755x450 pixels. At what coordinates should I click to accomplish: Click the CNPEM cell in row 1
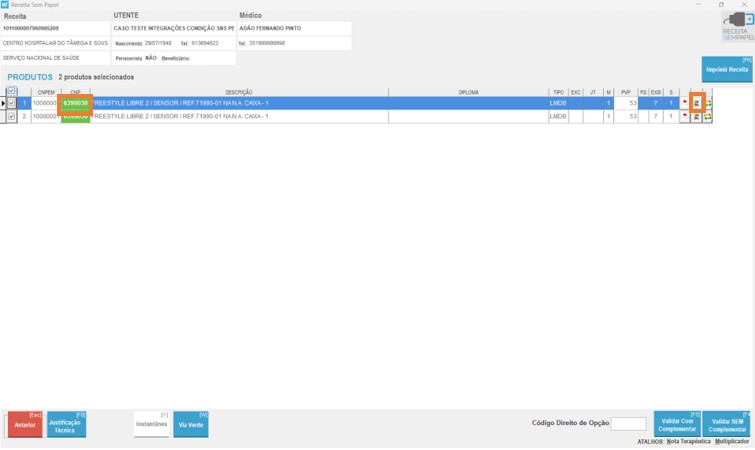tap(46, 103)
